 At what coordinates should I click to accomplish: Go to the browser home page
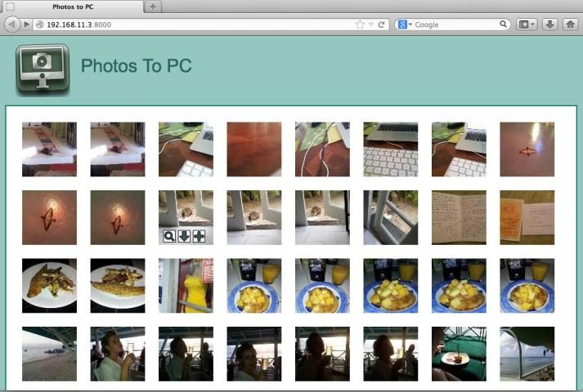(571, 24)
